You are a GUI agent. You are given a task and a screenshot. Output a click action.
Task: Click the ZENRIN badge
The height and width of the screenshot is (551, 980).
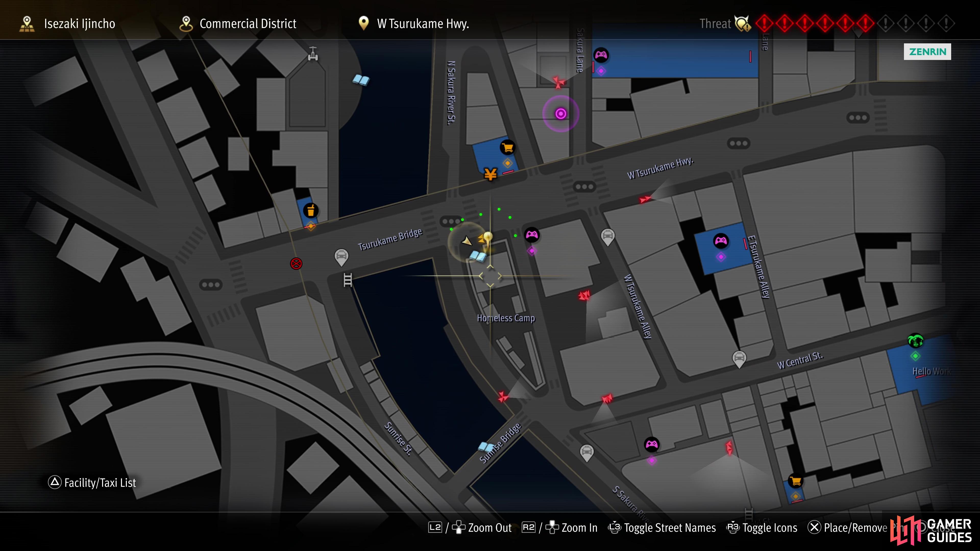point(927,52)
